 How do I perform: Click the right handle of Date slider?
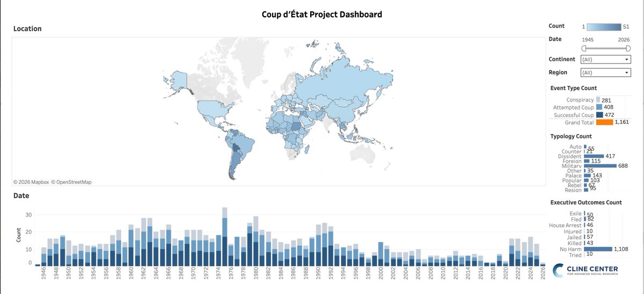tap(627, 48)
